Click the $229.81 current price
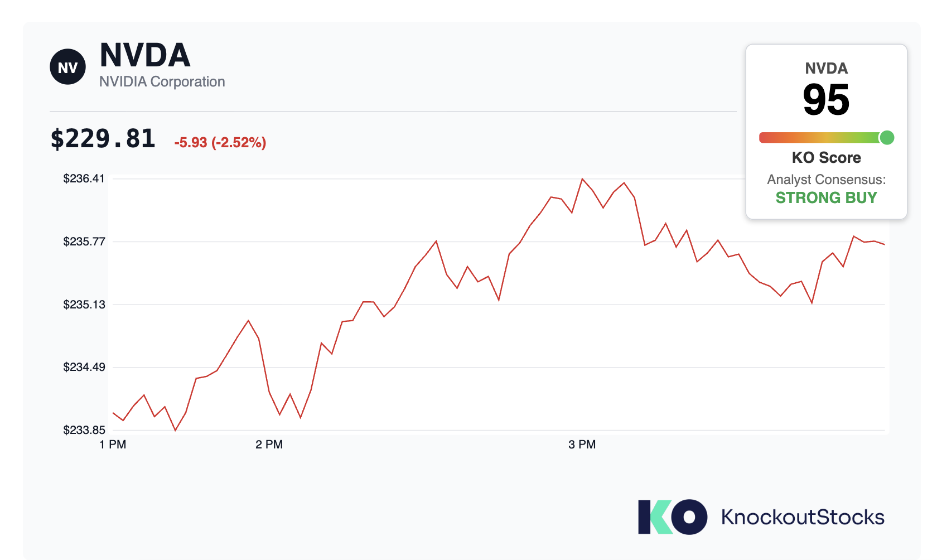 tap(103, 139)
